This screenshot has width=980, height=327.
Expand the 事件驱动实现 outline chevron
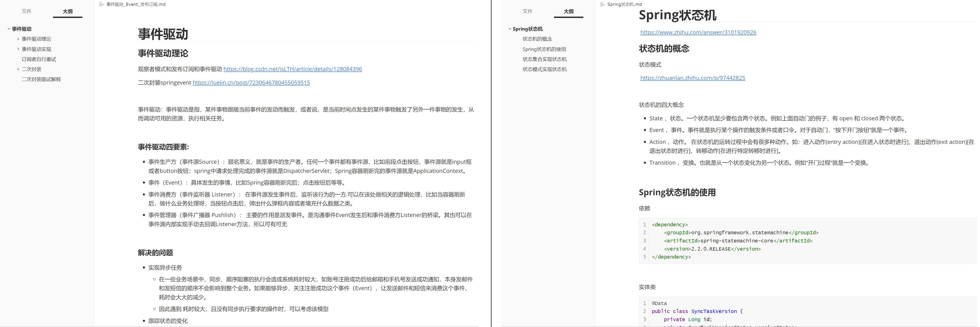18,49
